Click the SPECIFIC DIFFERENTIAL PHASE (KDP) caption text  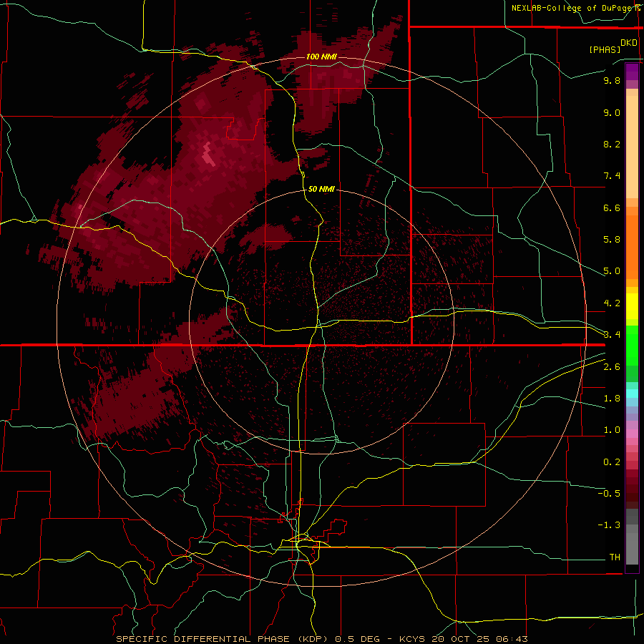[x=223, y=639]
